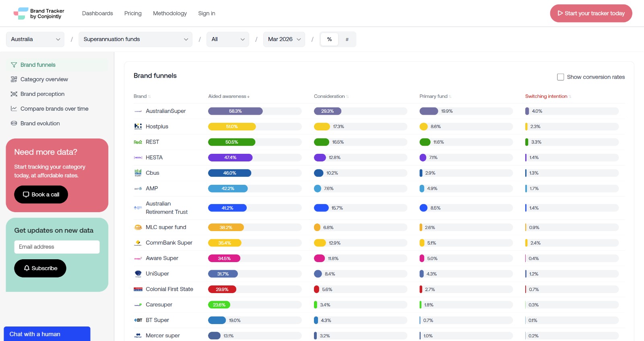The width and height of the screenshot is (644, 341).
Task: Click the Cbus brand logo
Action: point(138,173)
